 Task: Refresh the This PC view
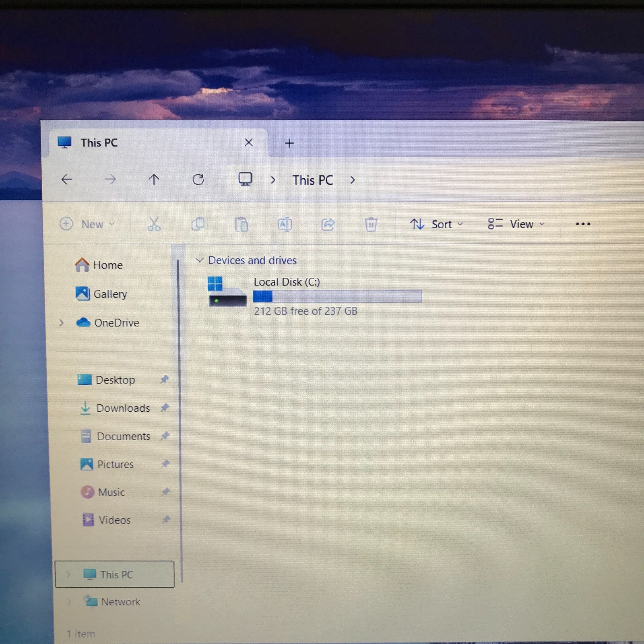pos(198,180)
